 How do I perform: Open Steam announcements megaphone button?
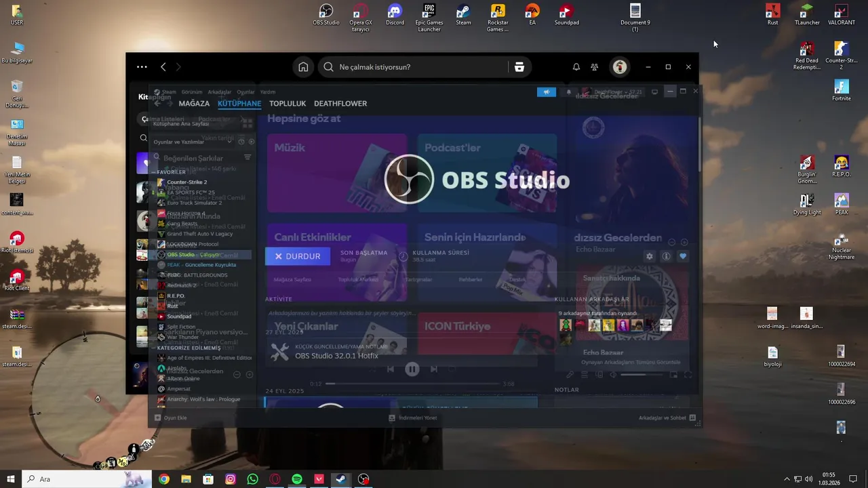point(546,92)
